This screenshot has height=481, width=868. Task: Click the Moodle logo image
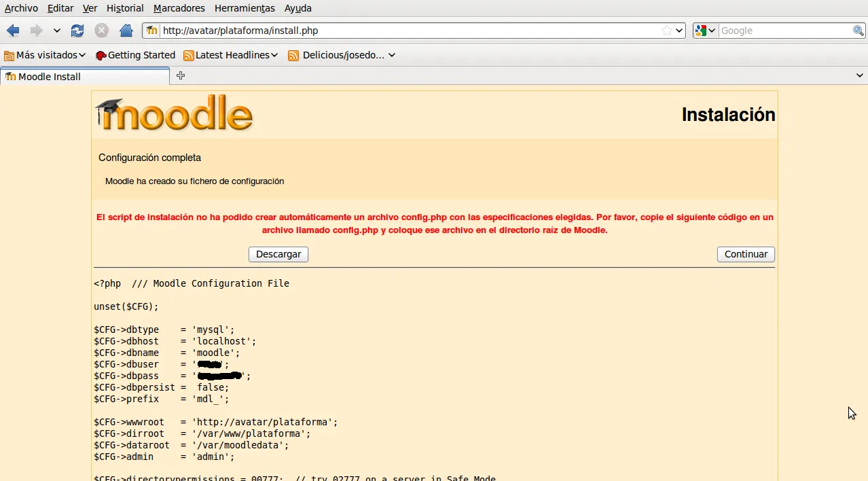pos(175,113)
